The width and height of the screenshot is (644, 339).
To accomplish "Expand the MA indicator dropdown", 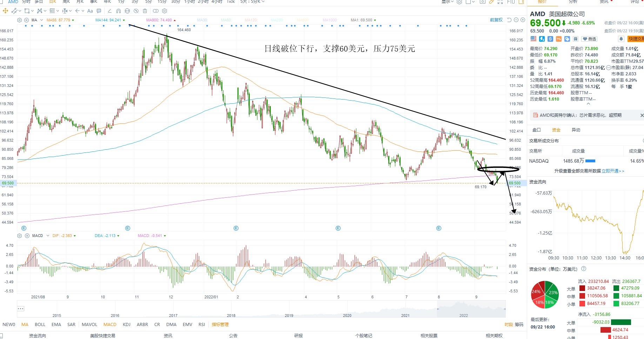I will [x=42, y=20].
